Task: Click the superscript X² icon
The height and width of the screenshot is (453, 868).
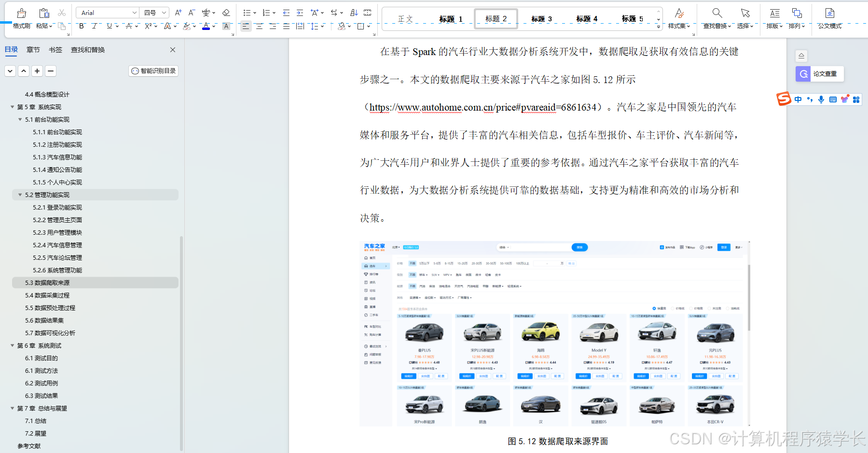Action: (149, 26)
